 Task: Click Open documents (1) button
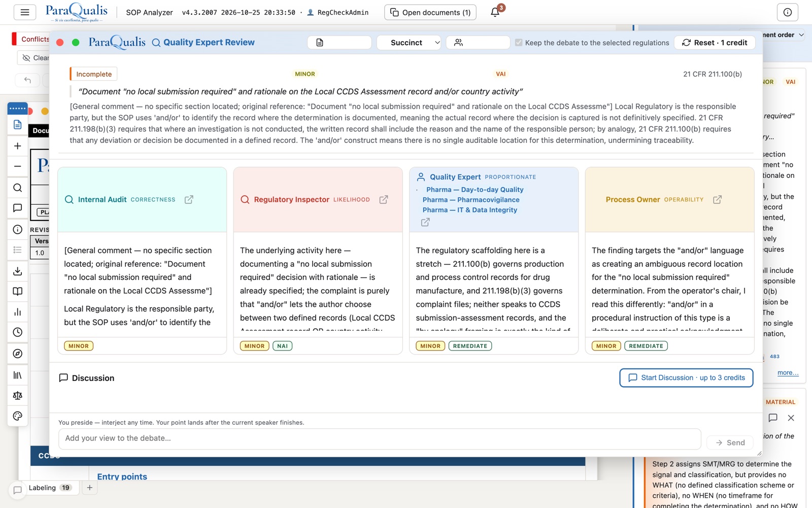430,12
